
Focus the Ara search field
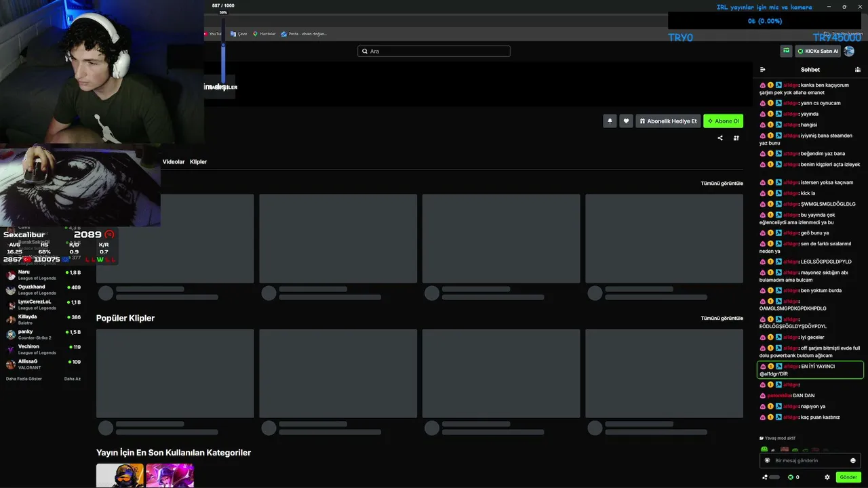[434, 52]
